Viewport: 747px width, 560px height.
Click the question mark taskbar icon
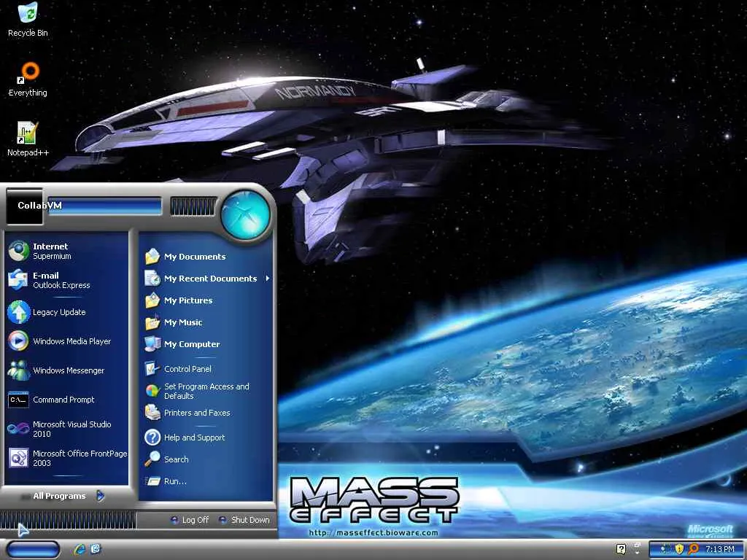click(621, 549)
